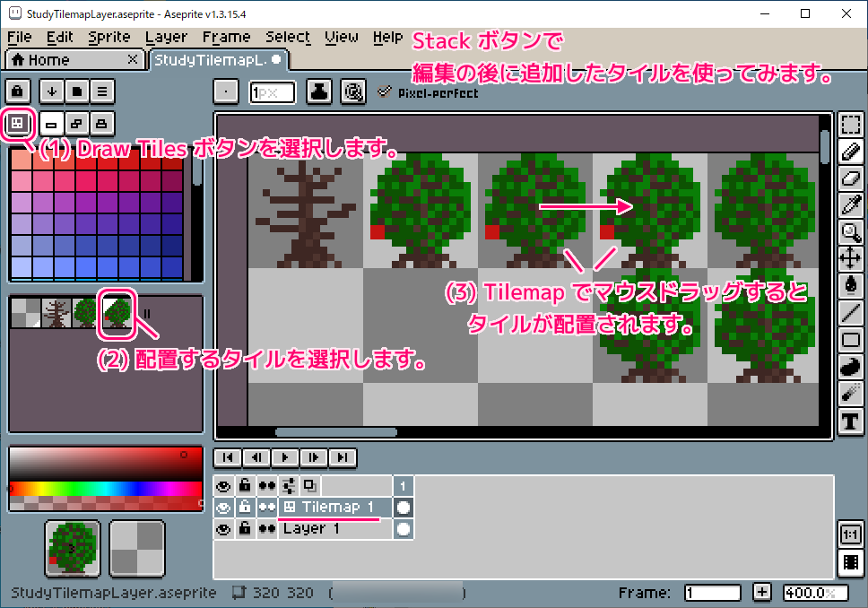
Task: Expand the brush size options
Action: click(226, 91)
